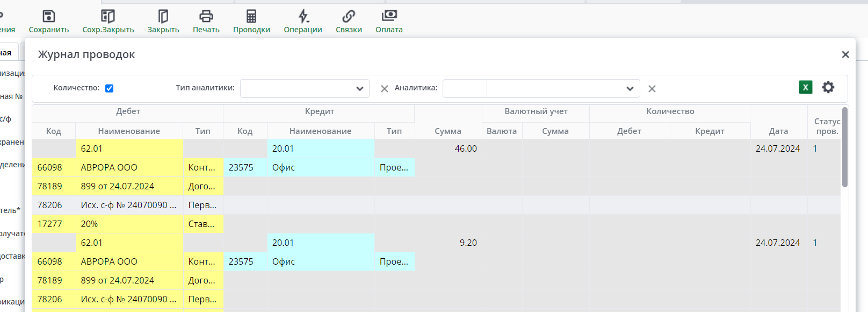The height and width of the screenshot is (312, 868).
Task: Toggle the Количество checkbox
Action: point(110,88)
